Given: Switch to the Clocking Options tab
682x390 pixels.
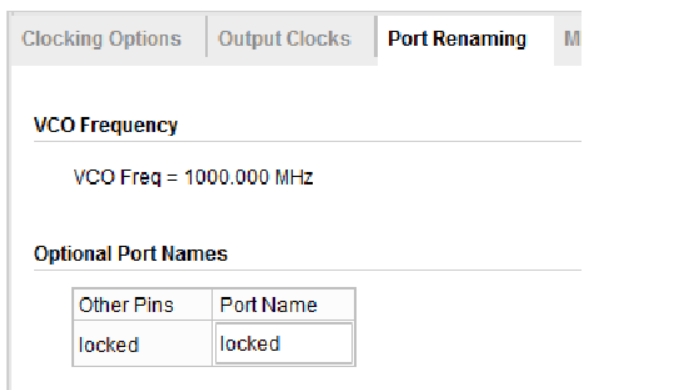Looking at the screenshot, I should pyautogui.click(x=101, y=39).
